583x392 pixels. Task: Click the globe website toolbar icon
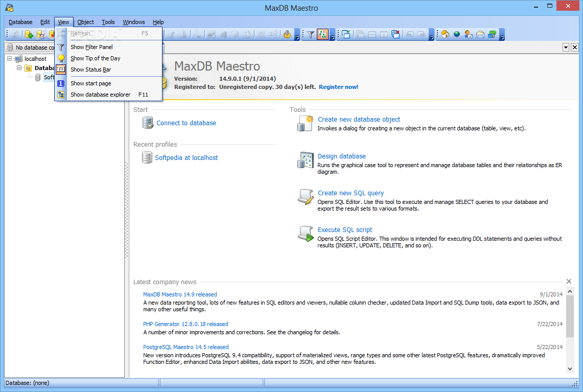(457, 35)
